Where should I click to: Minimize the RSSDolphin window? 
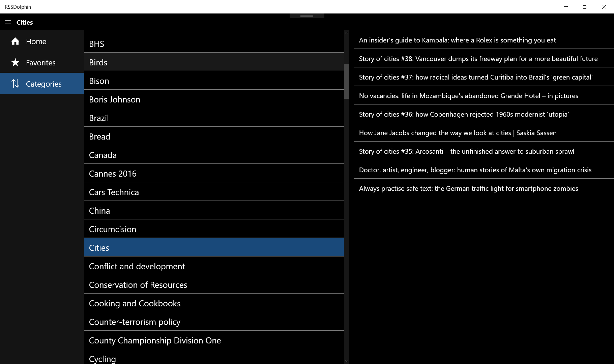point(566,7)
